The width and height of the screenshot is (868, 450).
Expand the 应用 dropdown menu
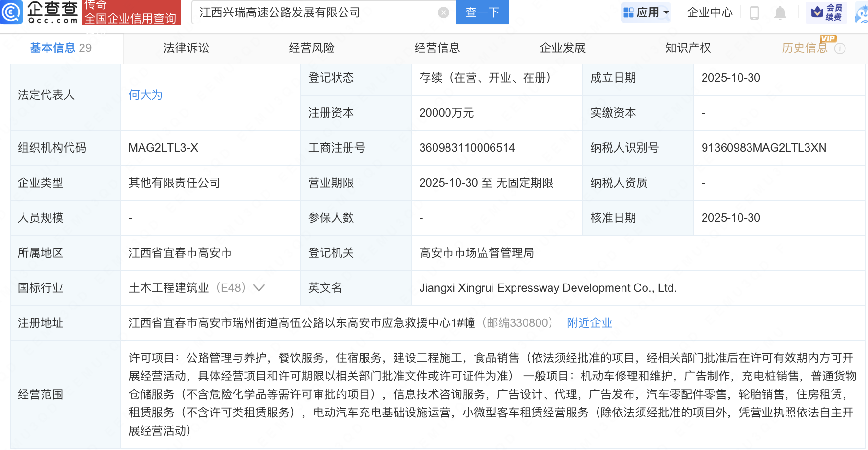(646, 12)
